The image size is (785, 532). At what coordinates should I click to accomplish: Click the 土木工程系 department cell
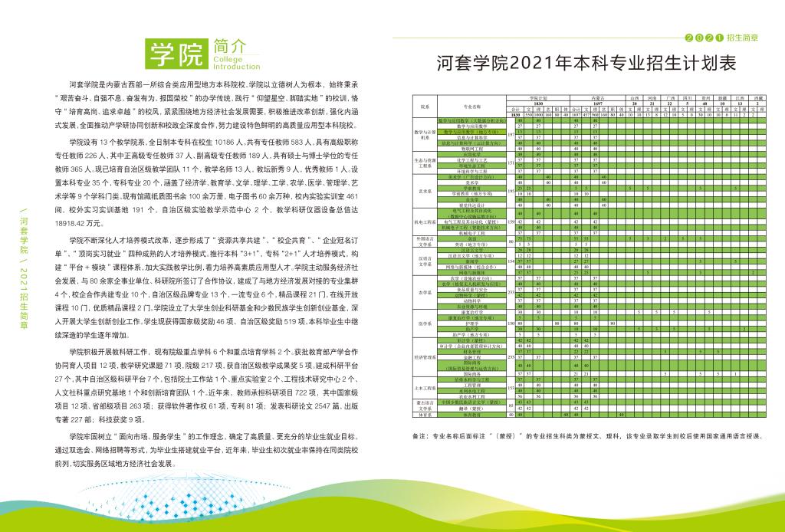click(x=425, y=388)
